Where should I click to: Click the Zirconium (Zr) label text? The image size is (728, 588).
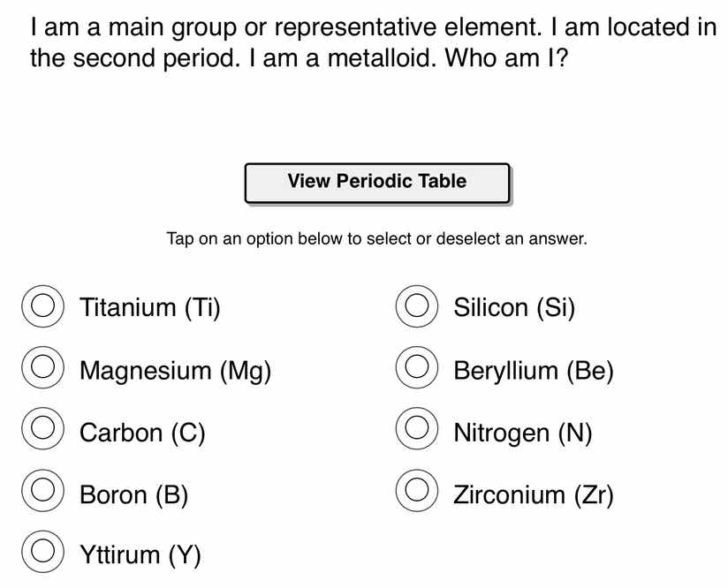(534, 494)
